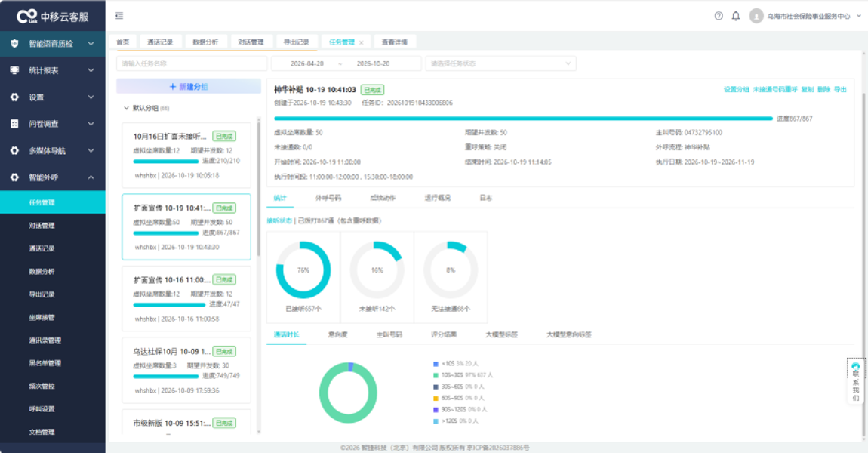Select the 乌达社保10月 task card
The width and height of the screenshot is (868, 453).
(x=186, y=371)
